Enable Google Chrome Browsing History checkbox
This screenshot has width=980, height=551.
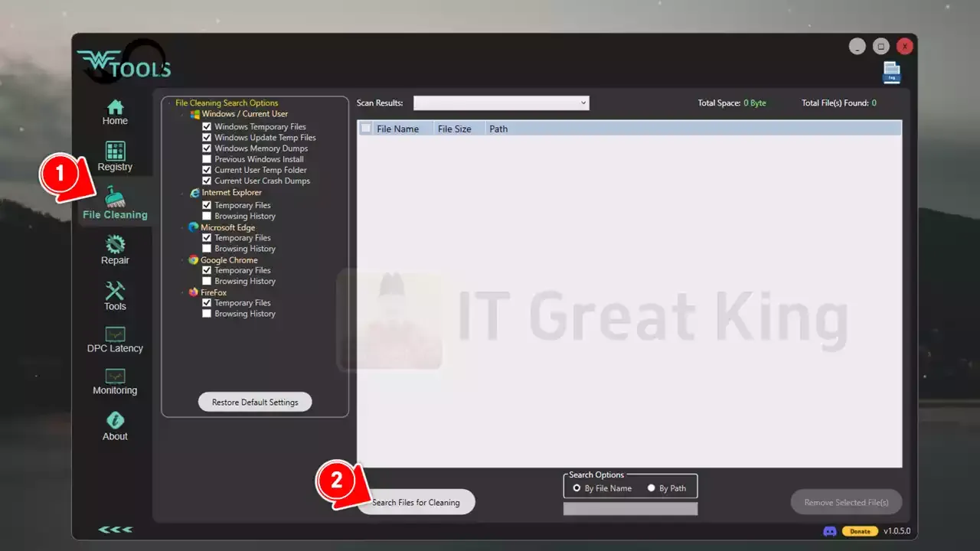click(x=207, y=281)
